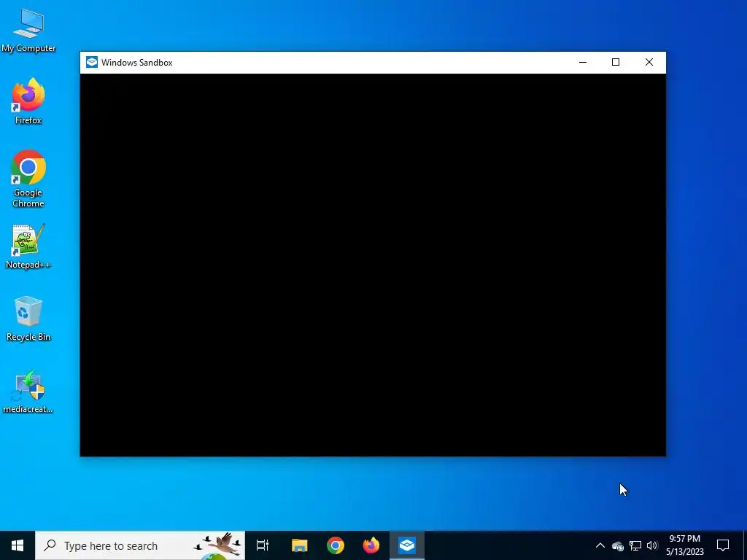Open the My Computer desktop icon
747x560 pixels.
(x=28, y=31)
